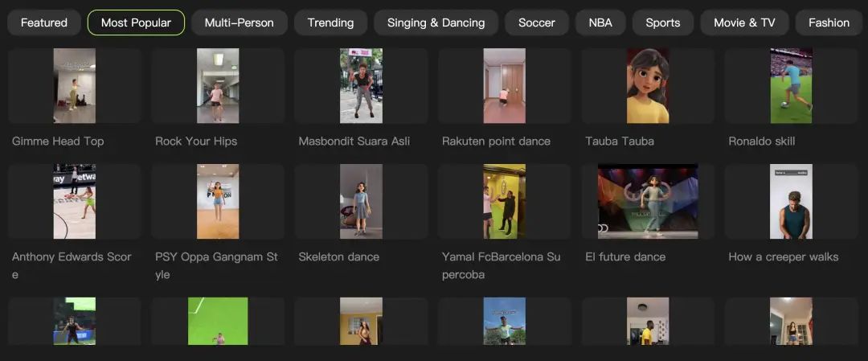868x361 pixels.
Task: Click the El future dance title
Action: [625, 257]
